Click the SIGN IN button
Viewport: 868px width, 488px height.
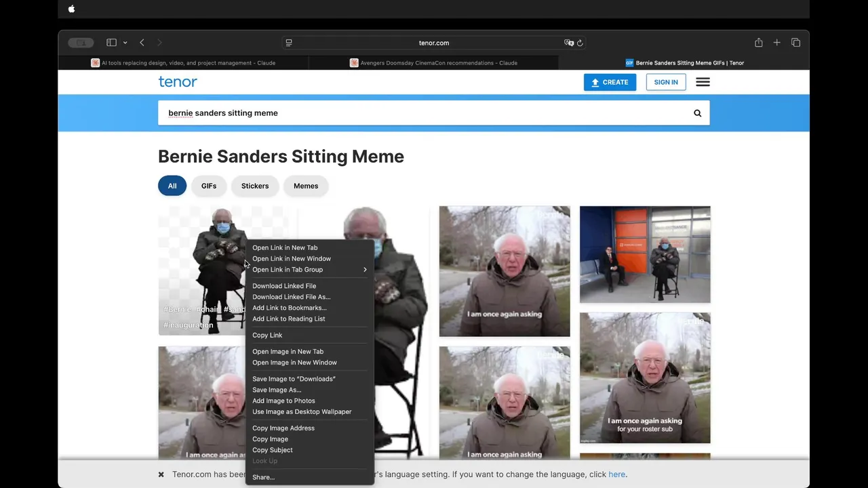[x=666, y=82]
